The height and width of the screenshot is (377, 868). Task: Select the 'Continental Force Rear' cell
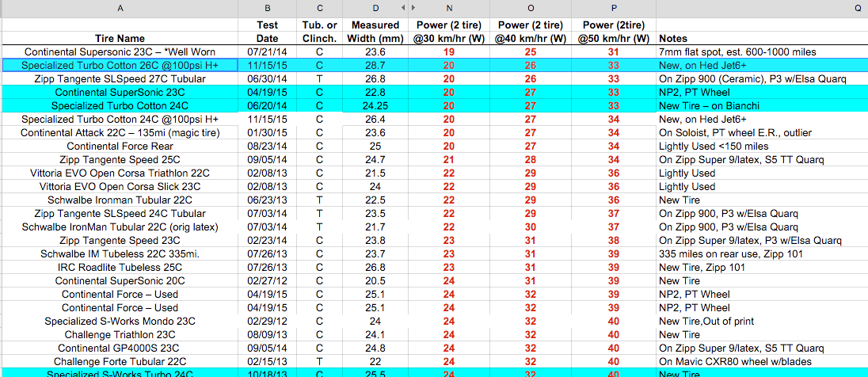(x=120, y=147)
